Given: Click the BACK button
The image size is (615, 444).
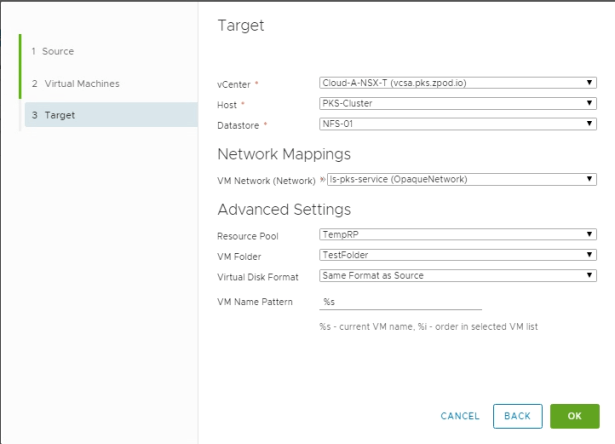Looking at the screenshot, I should click(x=517, y=416).
